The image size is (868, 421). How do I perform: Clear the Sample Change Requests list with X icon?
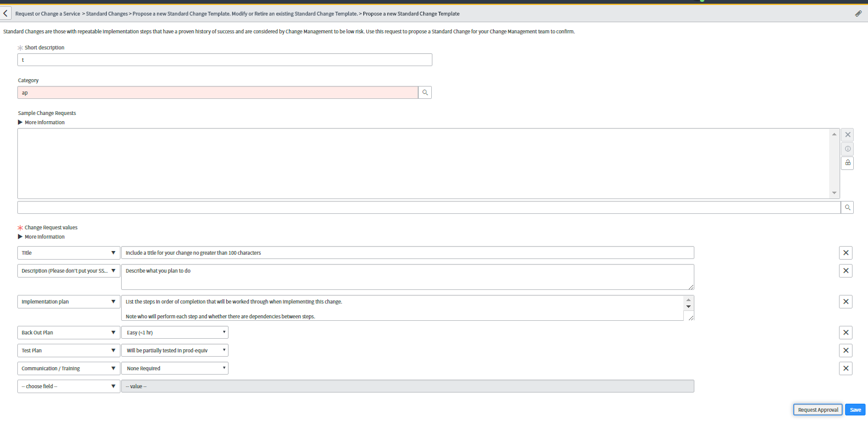[847, 134]
